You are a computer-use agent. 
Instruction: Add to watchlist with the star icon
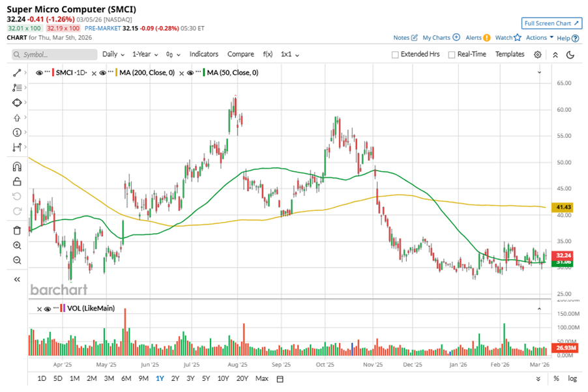(518, 37)
